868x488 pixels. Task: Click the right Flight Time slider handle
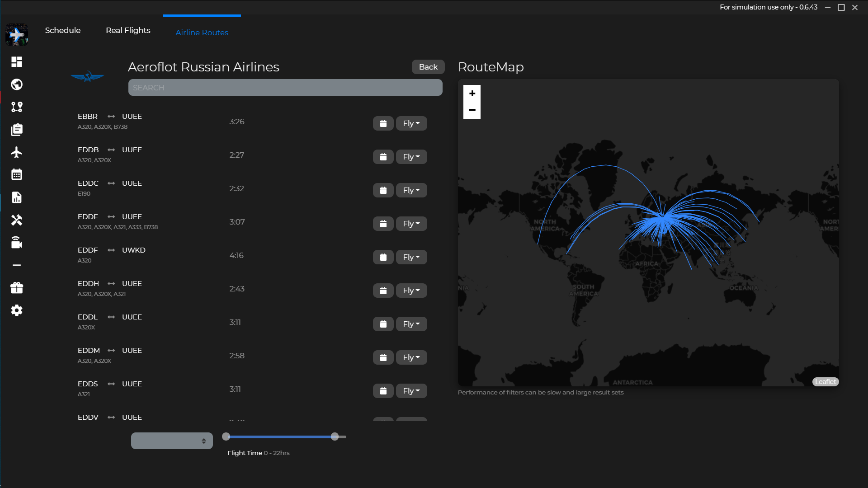tap(335, 436)
